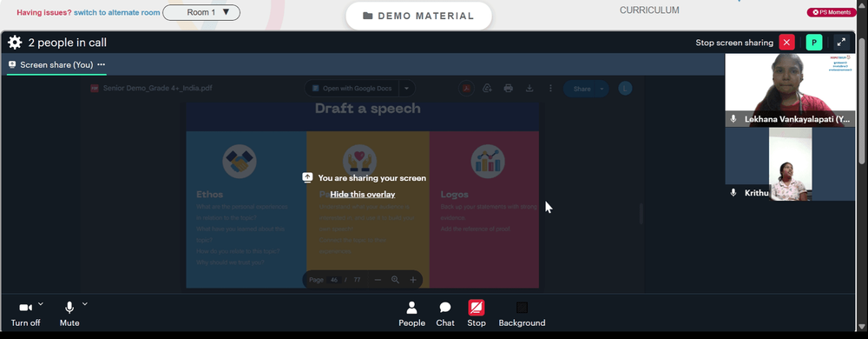Open the Chat panel
This screenshot has height=339, width=868.
point(445,314)
